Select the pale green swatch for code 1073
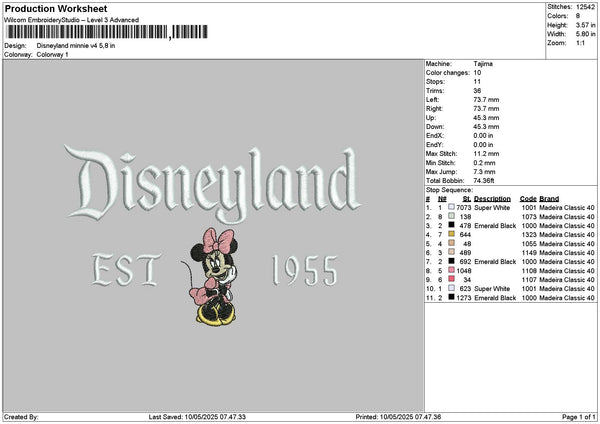 tap(452, 216)
